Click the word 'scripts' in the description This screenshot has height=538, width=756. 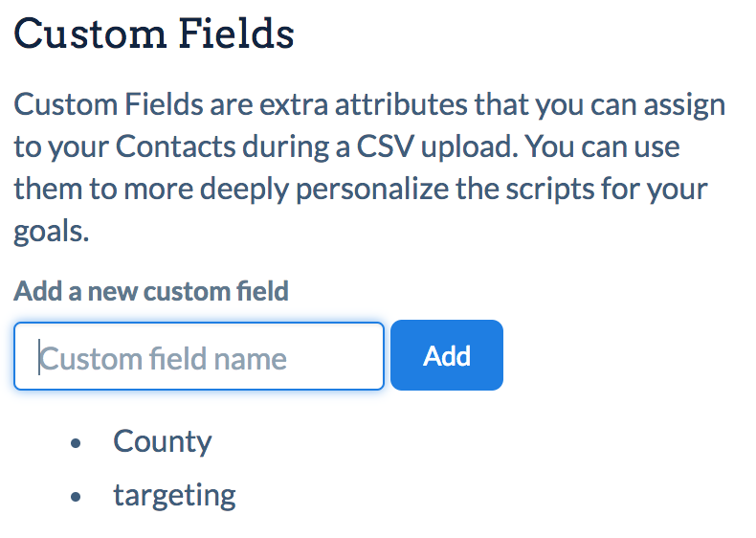point(549,189)
